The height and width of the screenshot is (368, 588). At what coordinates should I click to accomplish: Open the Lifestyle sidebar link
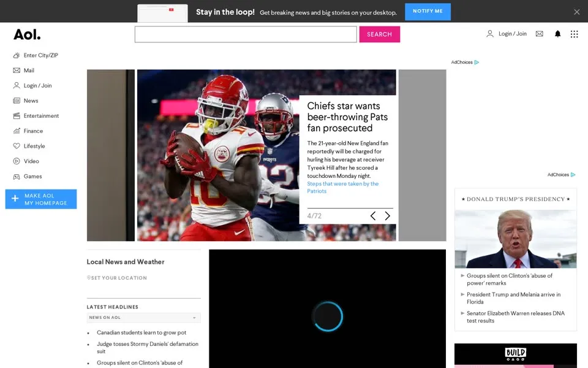click(x=34, y=146)
